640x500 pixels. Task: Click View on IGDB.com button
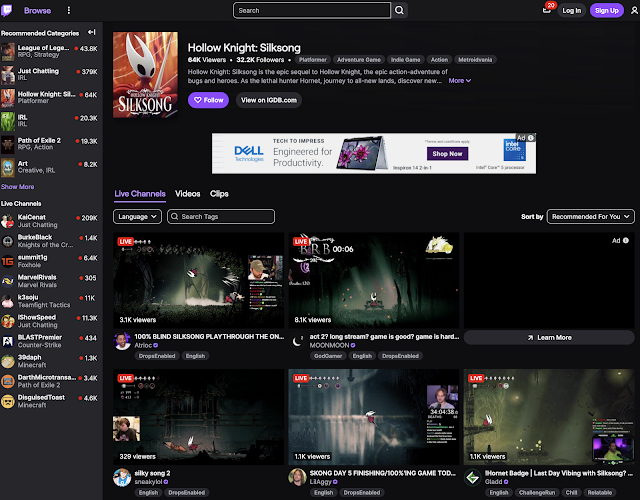tap(269, 100)
